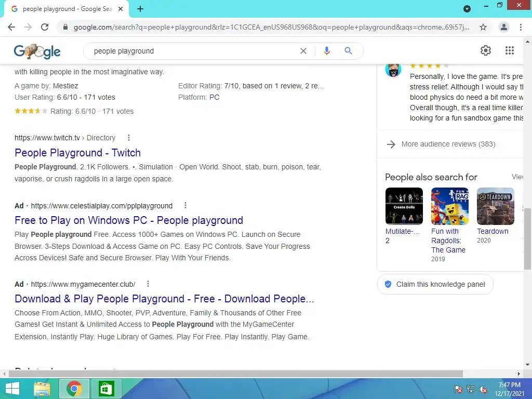Click the address bar URL
The height and width of the screenshot is (399, 532).
pyautogui.click(x=271, y=27)
